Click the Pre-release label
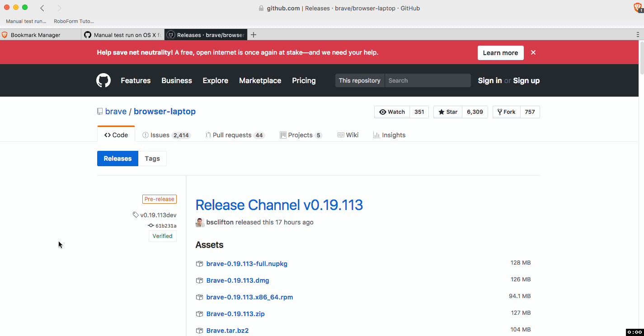 (x=160, y=199)
